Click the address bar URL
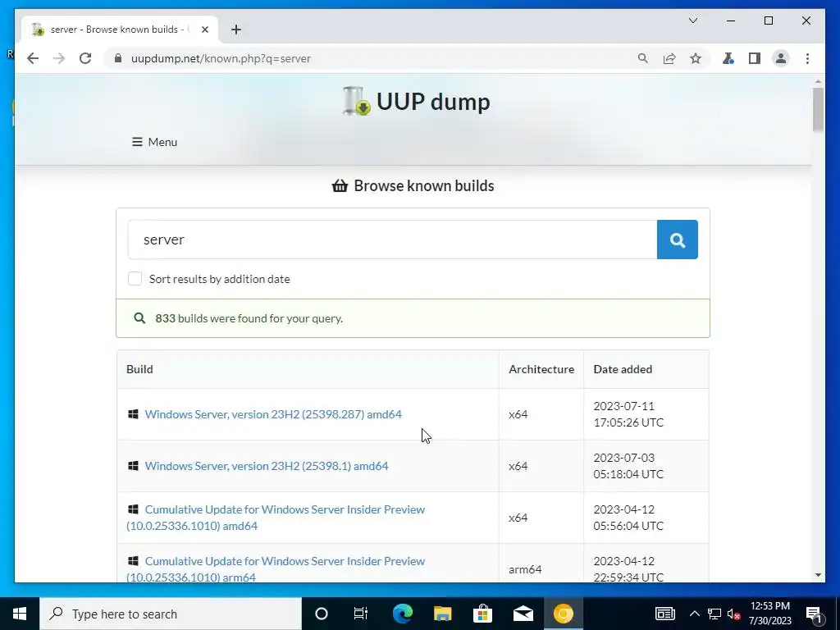The width and height of the screenshot is (840, 630). [x=221, y=58]
